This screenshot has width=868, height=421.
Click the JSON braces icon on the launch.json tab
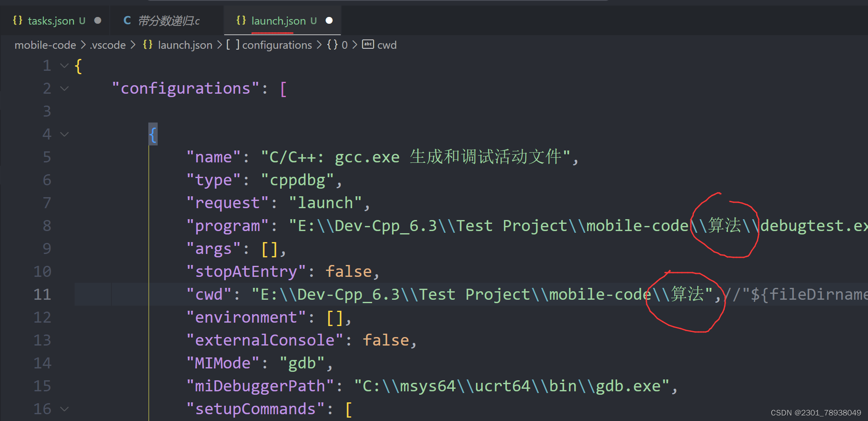[241, 20]
